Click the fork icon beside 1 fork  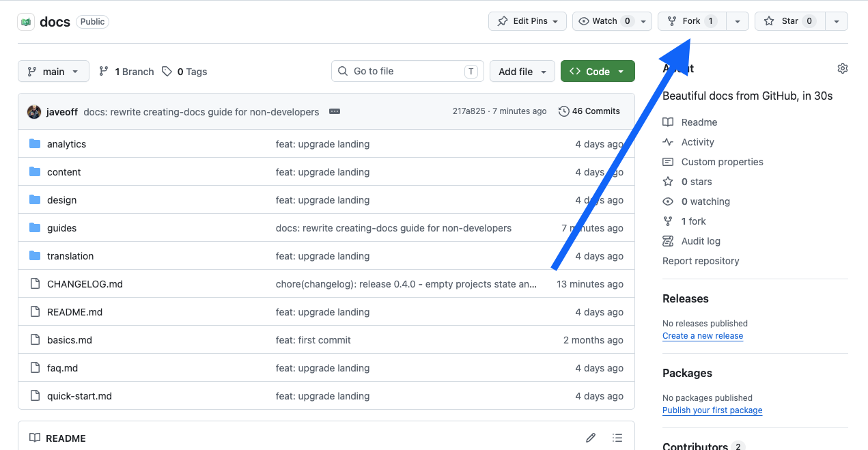[x=668, y=221]
